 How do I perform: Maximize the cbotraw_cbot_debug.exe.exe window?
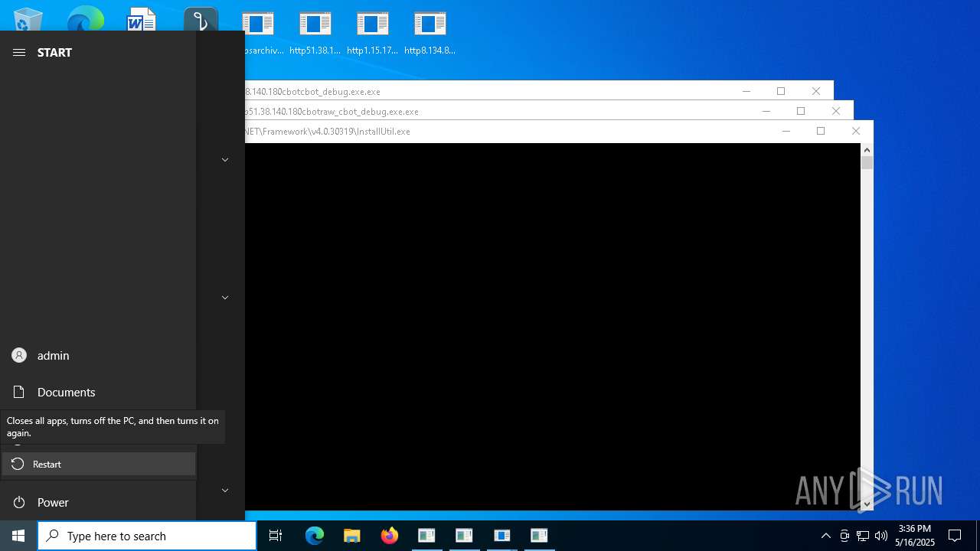point(801,111)
